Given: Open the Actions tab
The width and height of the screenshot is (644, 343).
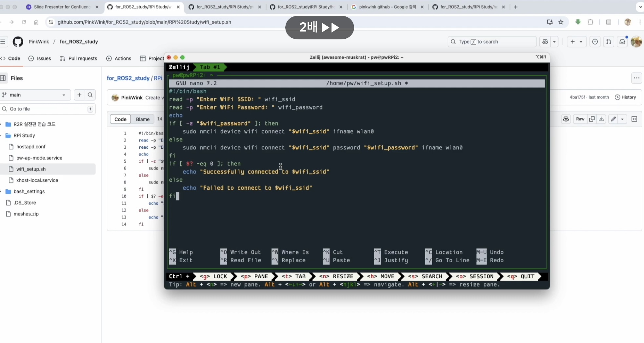Looking at the screenshot, I should (119, 58).
